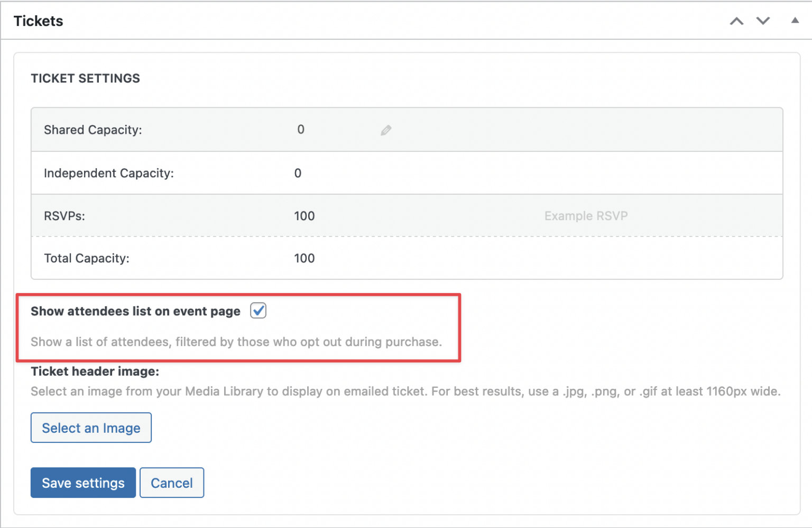The height and width of the screenshot is (528, 812).
Task: Move the Tickets panel up
Action: (x=736, y=21)
